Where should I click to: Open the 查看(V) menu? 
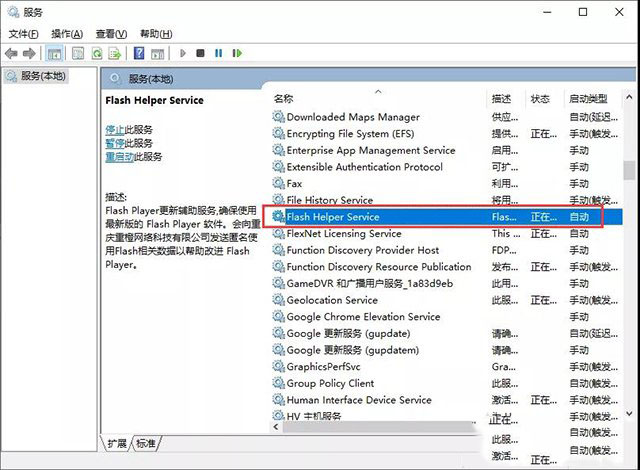tap(111, 34)
